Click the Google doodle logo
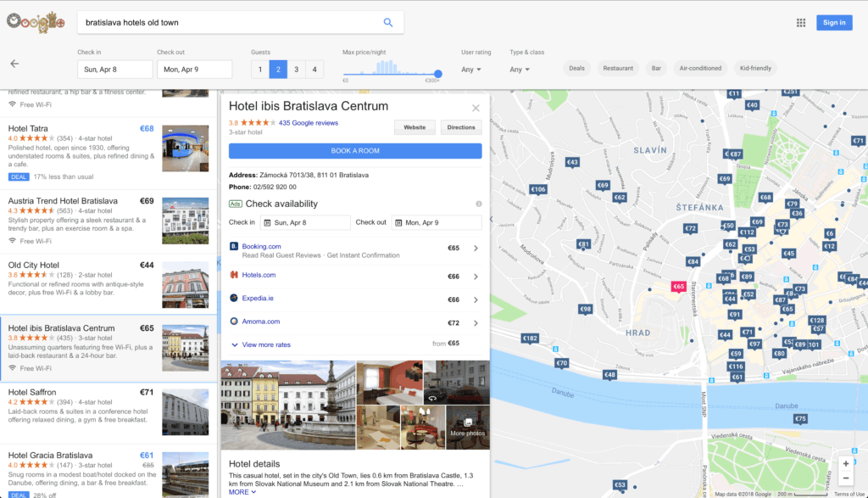This screenshot has width=868, height=498. pyautogui.click(x=36, y=23)
